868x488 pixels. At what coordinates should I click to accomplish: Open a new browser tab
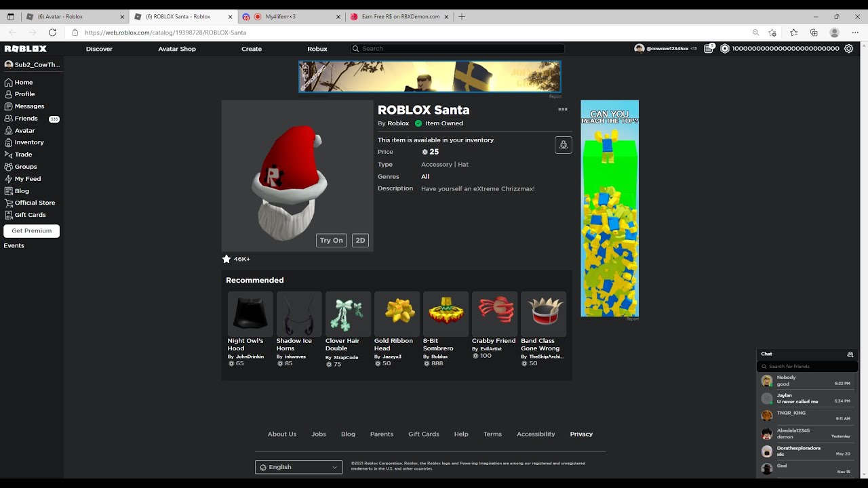tap(462, 16)
